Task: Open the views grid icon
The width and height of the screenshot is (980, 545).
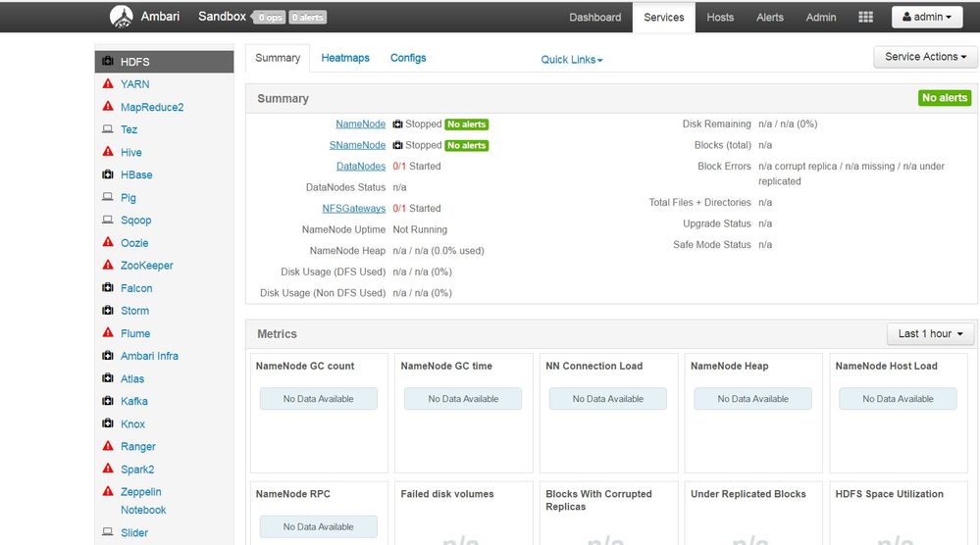Action: (x=865, y=17)
